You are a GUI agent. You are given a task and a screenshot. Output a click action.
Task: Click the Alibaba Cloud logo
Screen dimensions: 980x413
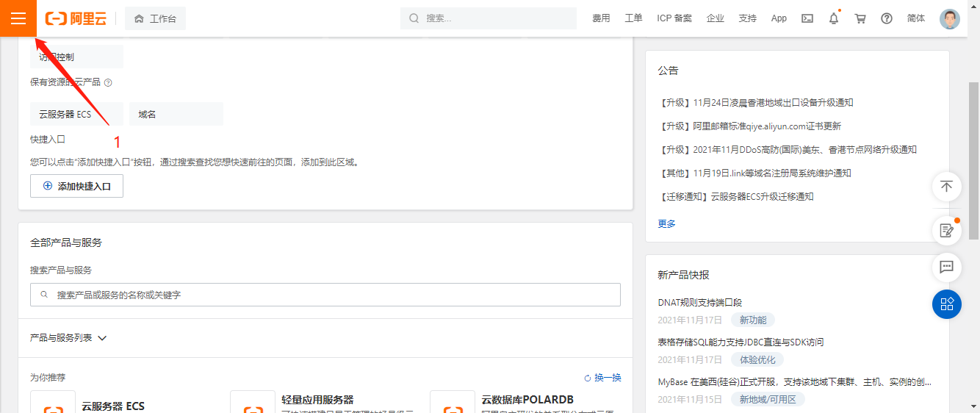click(76, 18)
